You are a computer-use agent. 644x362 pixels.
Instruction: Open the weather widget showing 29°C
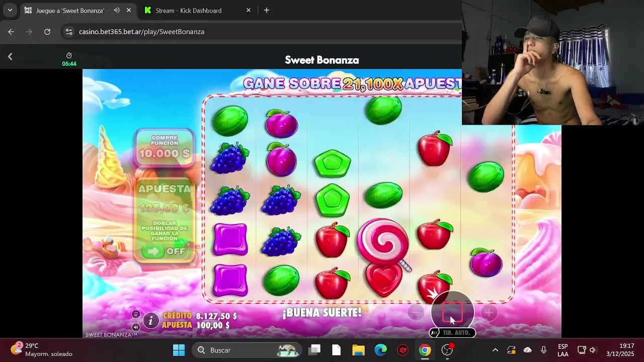tap(41, 350)
